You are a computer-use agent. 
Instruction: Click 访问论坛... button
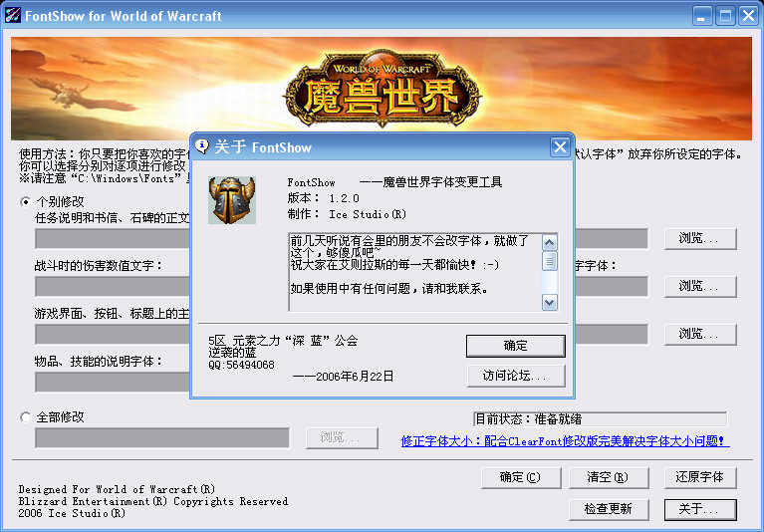(516, 377)
